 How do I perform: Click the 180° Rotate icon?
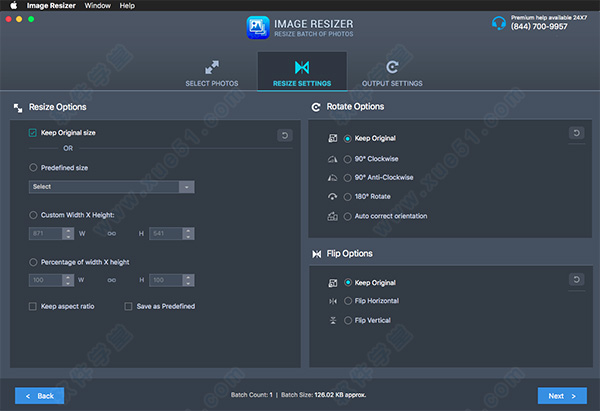pos(333,197)
